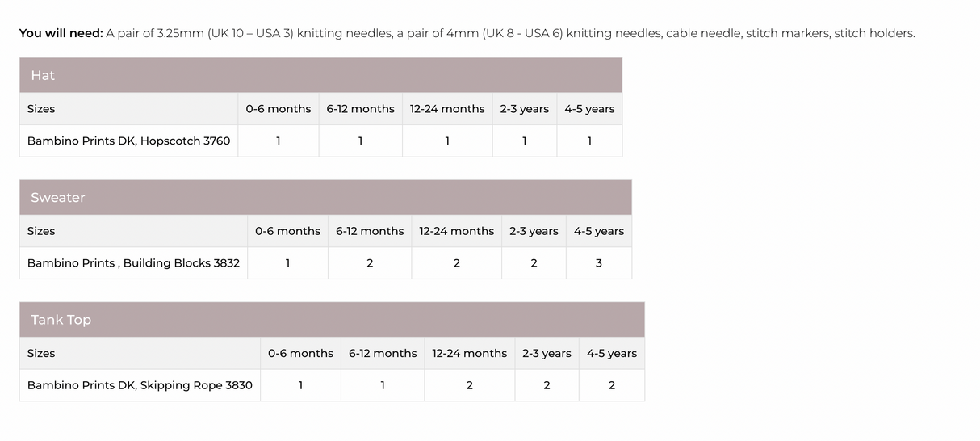Image resolution: width=980 pixels, height=441 pixels.
Task: Click the Tank Top table header
Action: point(61,320)
